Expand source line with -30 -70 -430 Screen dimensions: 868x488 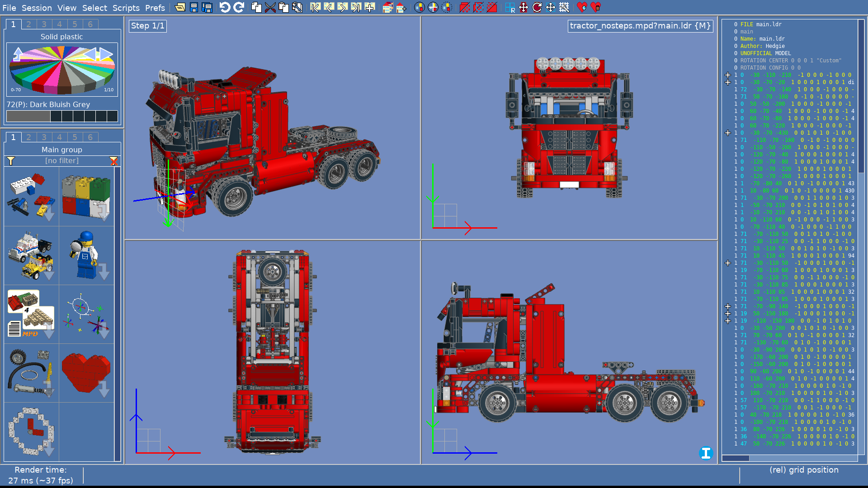[728, 133]
